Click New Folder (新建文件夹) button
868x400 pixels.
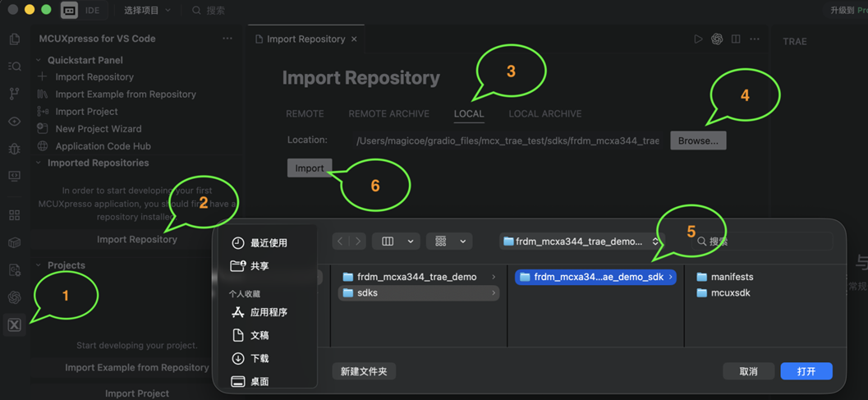point(364,371)
